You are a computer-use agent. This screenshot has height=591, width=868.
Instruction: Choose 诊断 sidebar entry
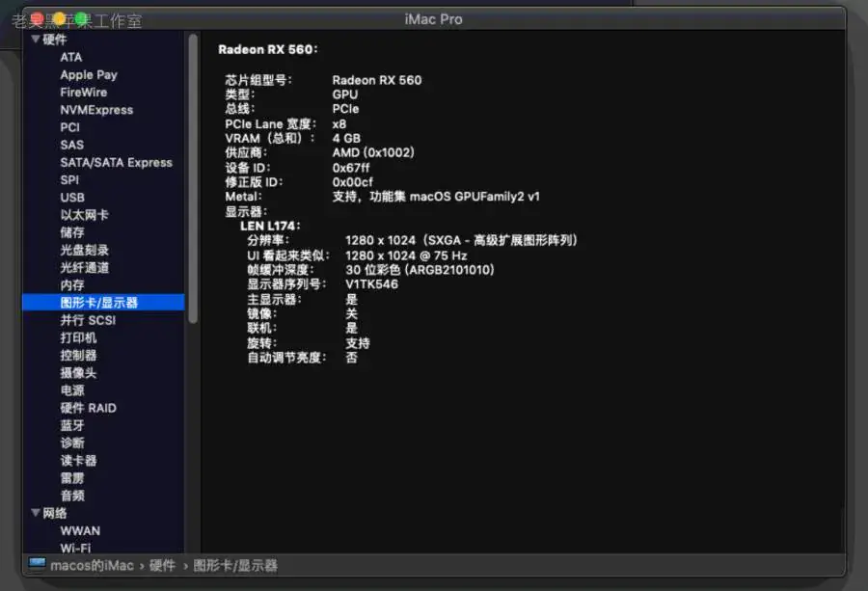pos(72,443)
